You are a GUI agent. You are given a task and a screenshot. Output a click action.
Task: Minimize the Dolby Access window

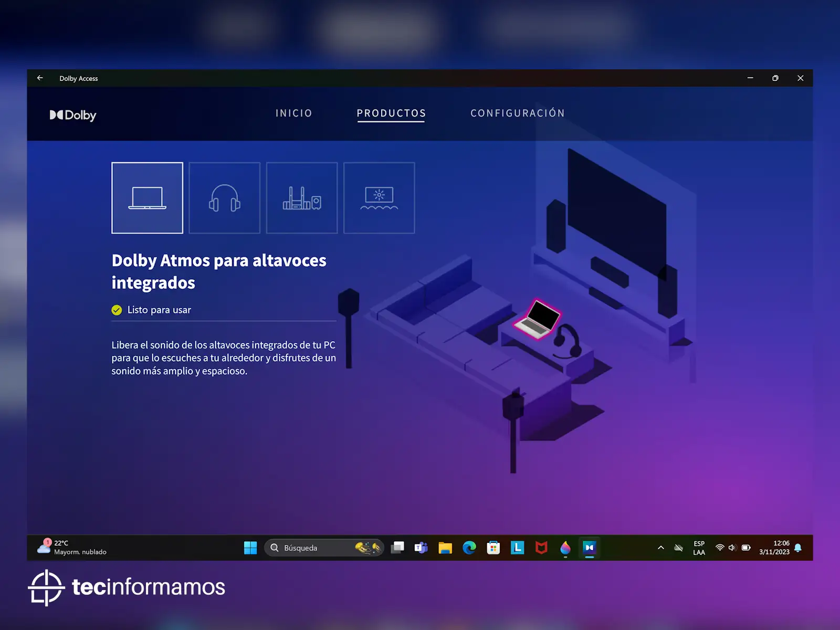point(750,78)
